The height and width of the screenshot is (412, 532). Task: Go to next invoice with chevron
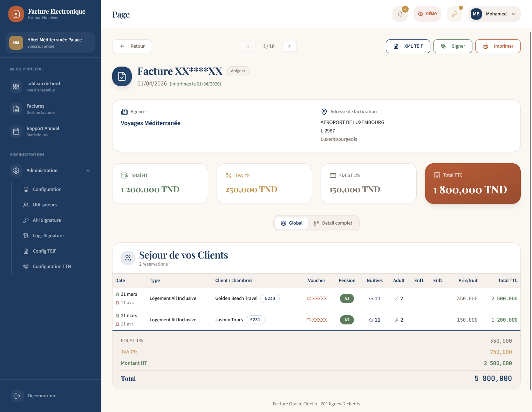click(289, 46)
